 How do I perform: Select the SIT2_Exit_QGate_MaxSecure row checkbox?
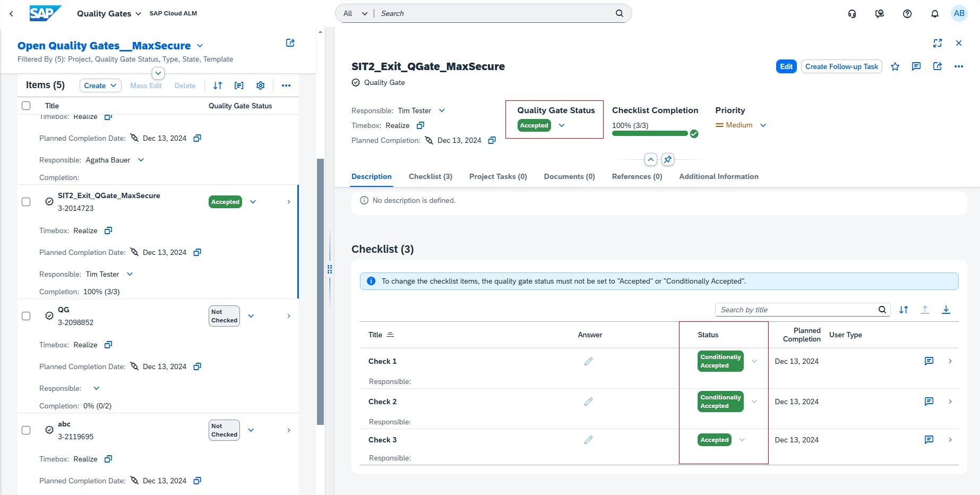26,202
